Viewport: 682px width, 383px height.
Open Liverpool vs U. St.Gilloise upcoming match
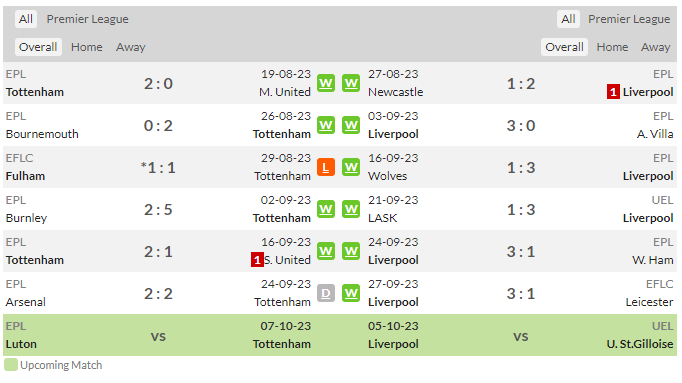(521, 335)
